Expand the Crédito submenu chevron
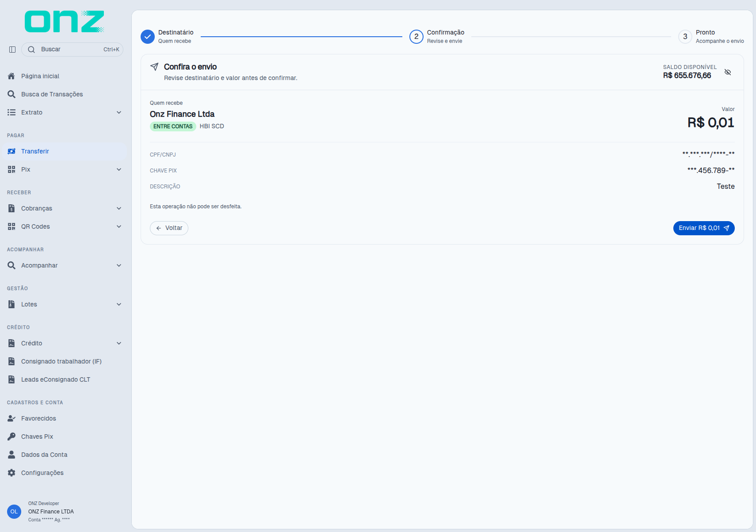 pyautogui.click(x=119, y=343)
